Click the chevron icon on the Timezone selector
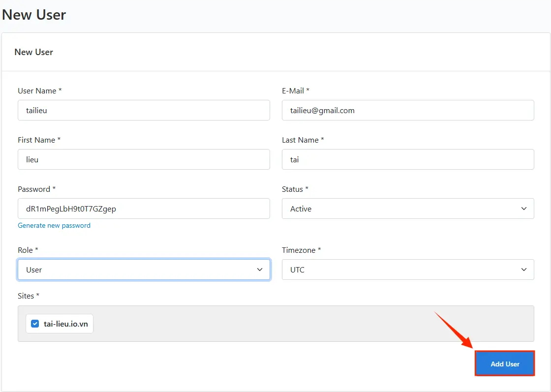The height and width of the screenshot is (392, 551). 523,270
